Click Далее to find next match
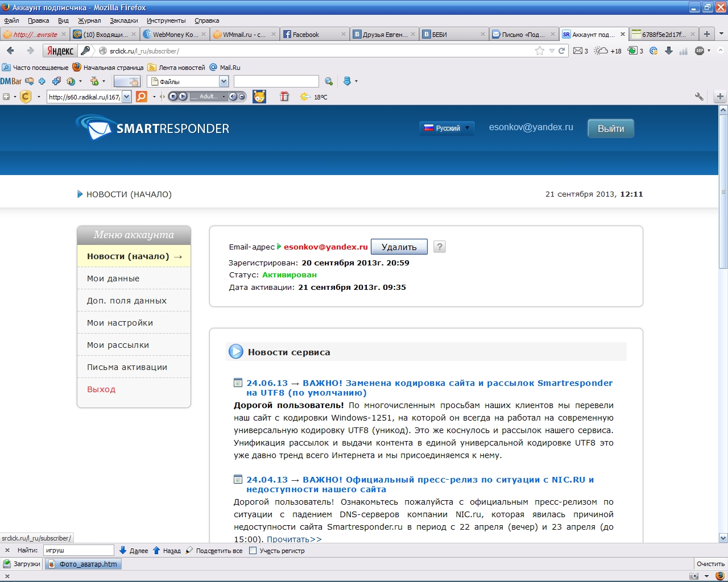 tap(134, 550)
